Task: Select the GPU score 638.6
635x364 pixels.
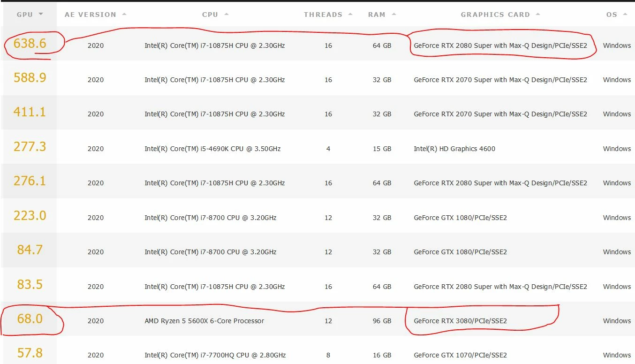Action: coord(30,43)
